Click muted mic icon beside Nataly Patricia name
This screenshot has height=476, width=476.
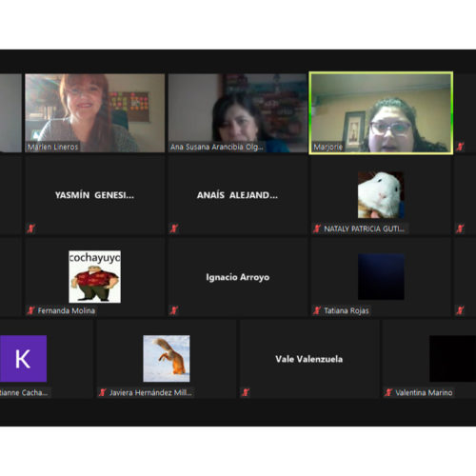coord(317,228)
